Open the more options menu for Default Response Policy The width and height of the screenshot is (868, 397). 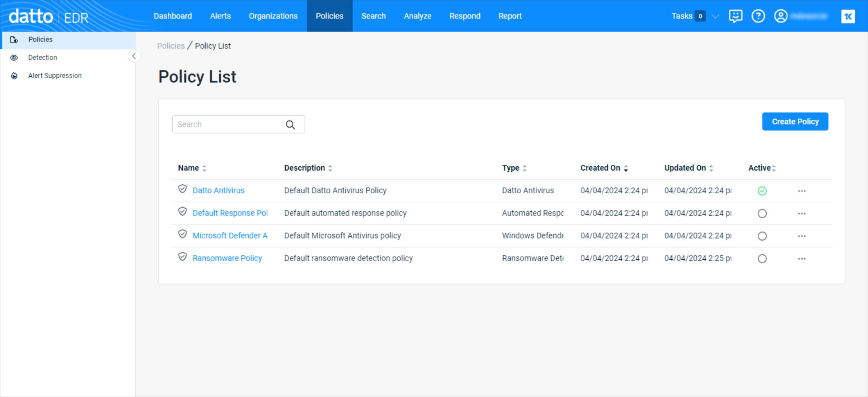point(802,214)
